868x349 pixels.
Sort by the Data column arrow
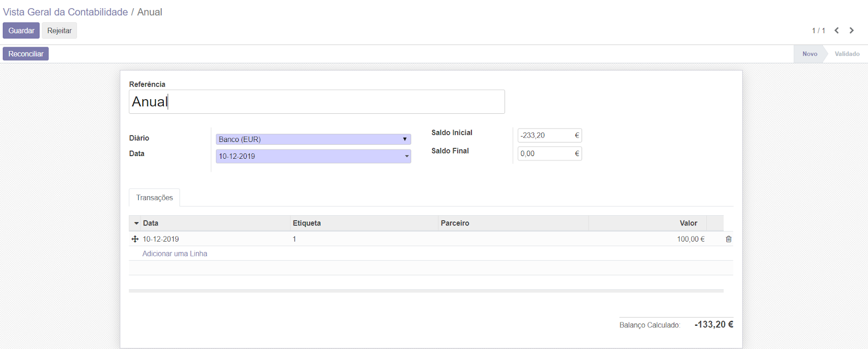click(x=137, y=223)
